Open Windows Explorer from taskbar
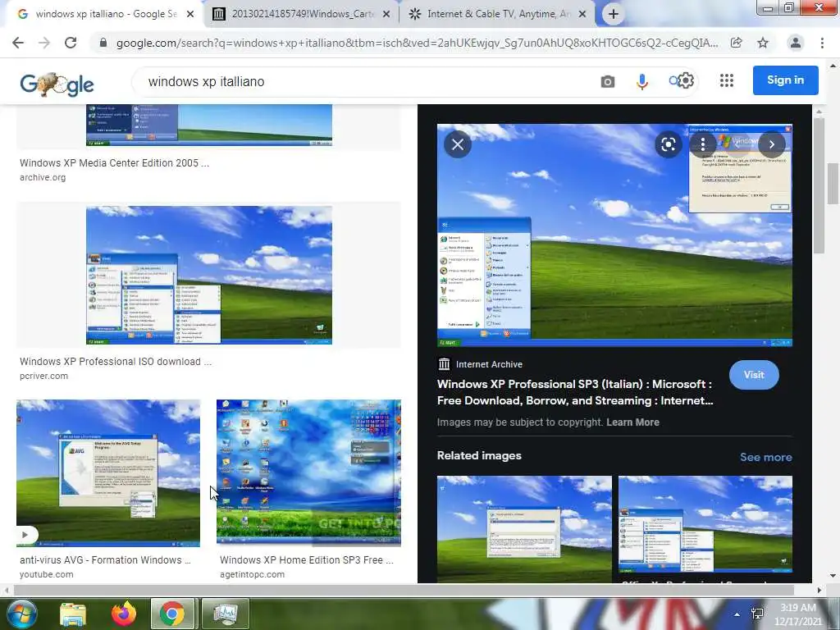 (x=73, y=614)
